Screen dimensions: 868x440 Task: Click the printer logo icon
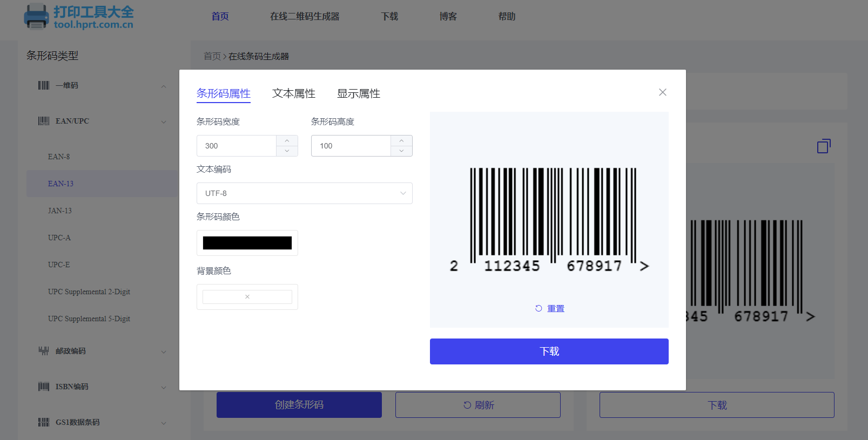pos(36,16)
